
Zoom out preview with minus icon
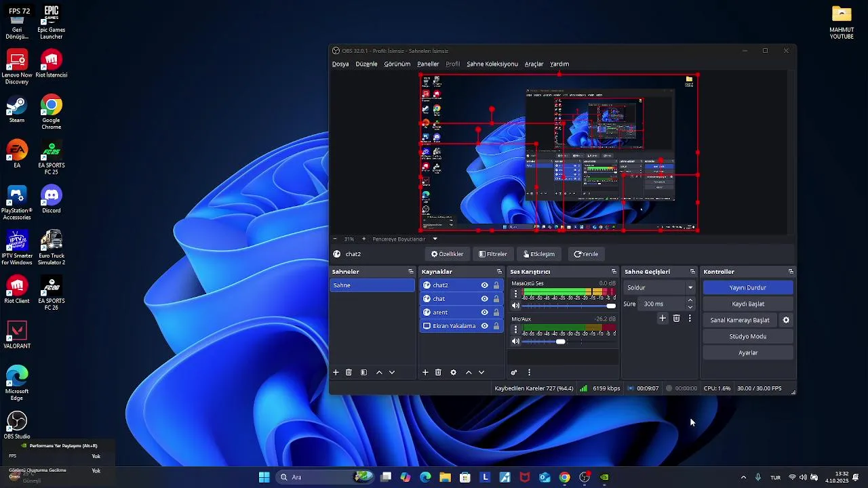[334, 239]
